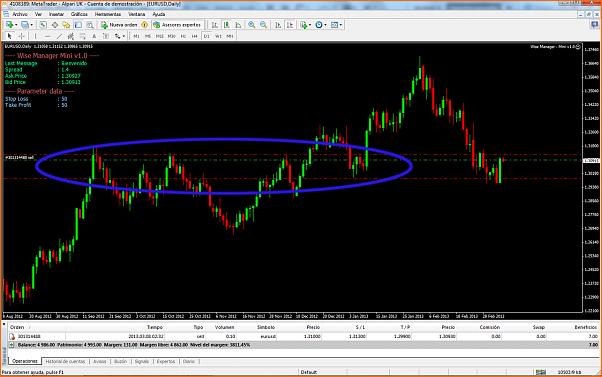Toggle chart shift from right edge

[290, 25]
